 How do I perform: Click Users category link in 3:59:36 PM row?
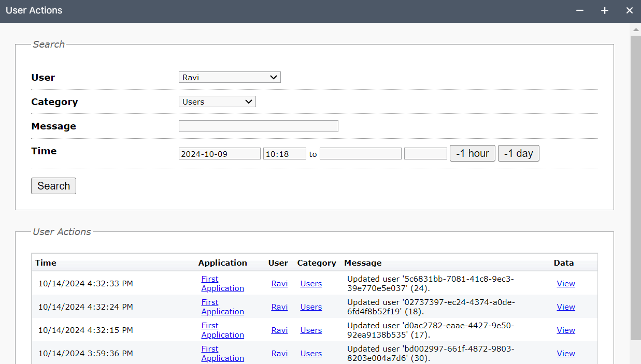point(311,354)
